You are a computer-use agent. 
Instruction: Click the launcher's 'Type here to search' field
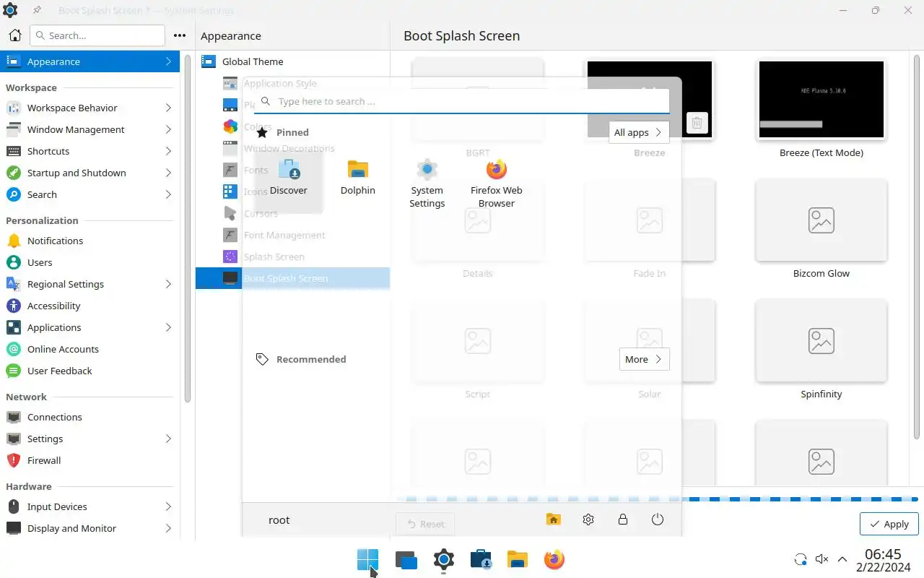(x=462, y=102)
